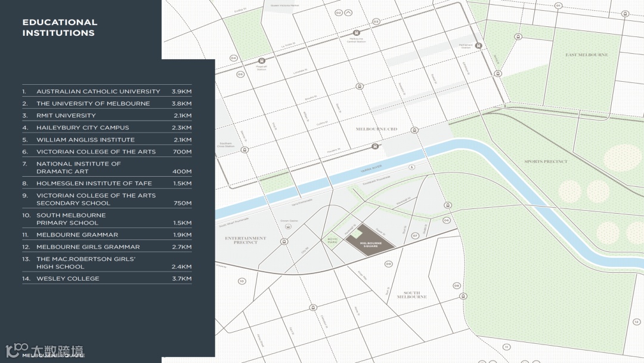Image resolution: width=644 pixels, height=363 pixels.
Task: Click map marker 12 at the right edge
Action: 637,322
